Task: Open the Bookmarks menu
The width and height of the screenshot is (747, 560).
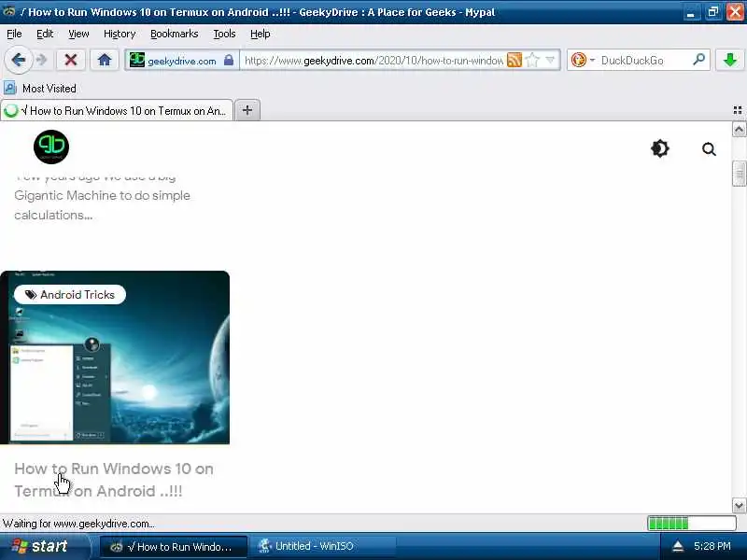Action: click(174, 34)
